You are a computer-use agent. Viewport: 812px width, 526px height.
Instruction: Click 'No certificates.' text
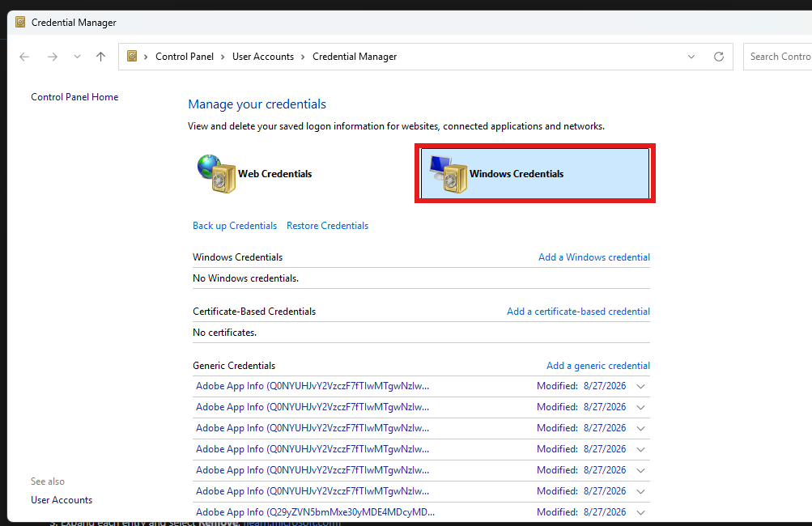click(x=225, y=333)
